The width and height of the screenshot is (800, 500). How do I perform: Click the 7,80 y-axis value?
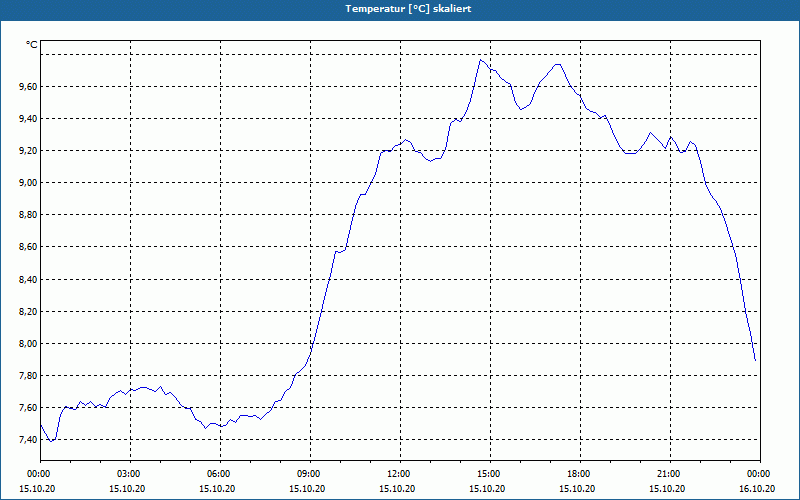pos(28,376)
